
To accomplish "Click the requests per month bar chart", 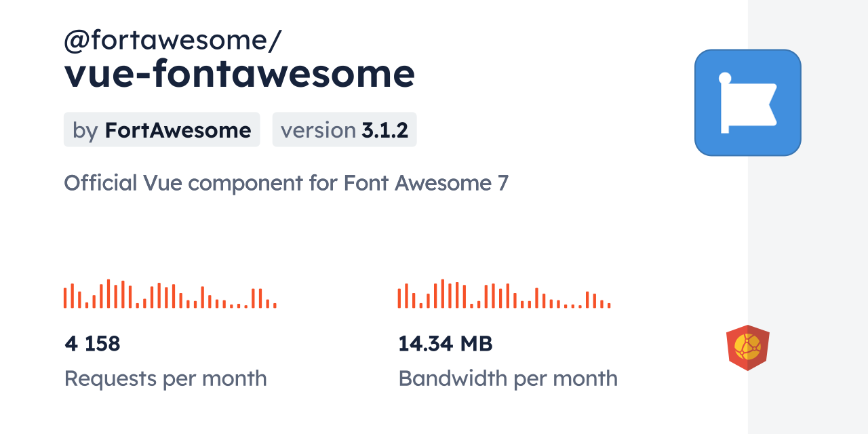I will point(170,294).
